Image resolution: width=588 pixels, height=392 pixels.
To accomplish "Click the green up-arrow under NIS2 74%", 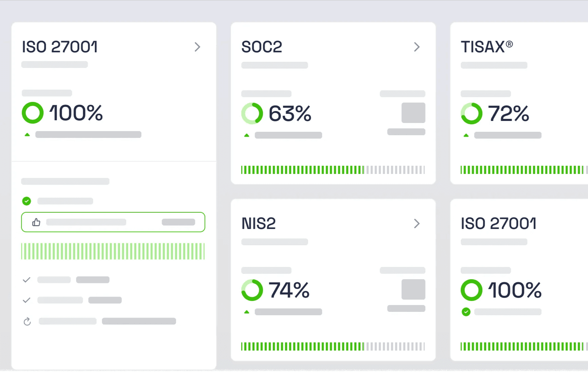I will coord(247,312).
